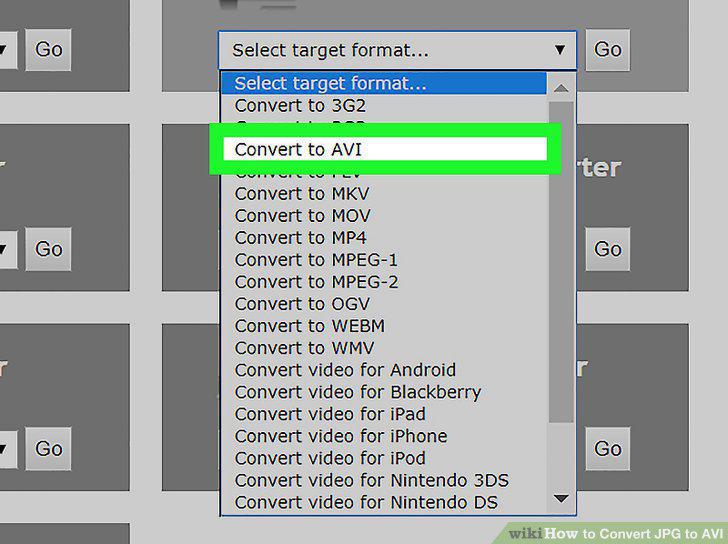
Task: Select Convert video for Android
Action: (385, 370)
